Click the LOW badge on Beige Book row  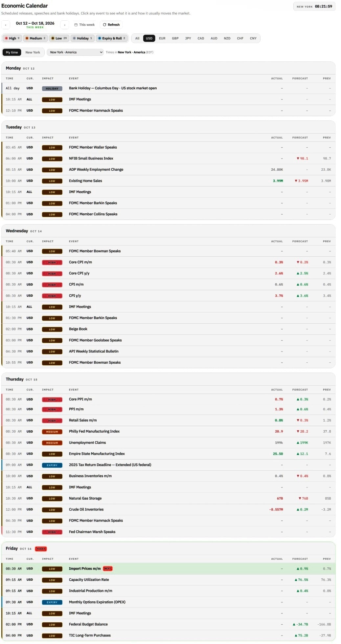coord(52,330)
